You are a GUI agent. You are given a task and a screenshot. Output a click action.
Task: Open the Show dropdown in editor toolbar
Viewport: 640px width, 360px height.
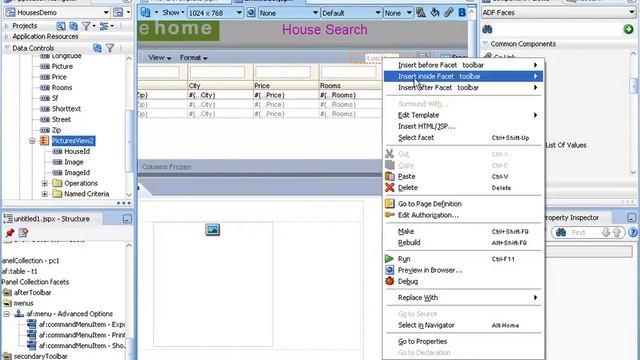coord(173,13)
